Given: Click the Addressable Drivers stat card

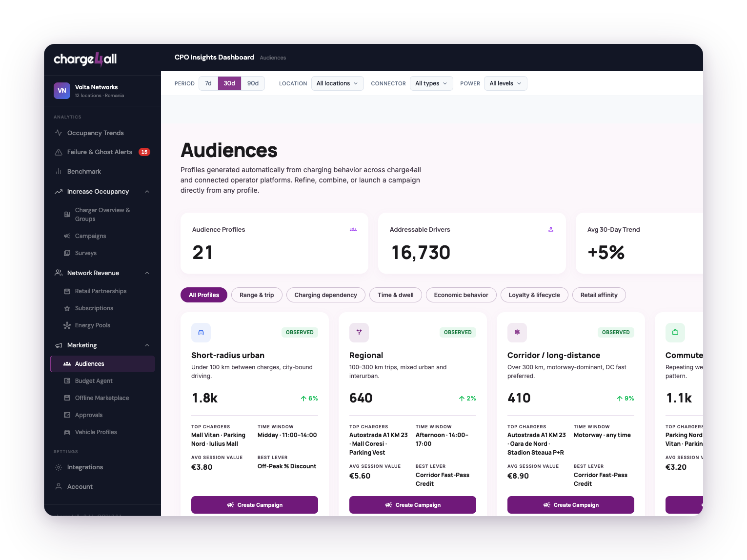Looking at the screenshot, I should [x=472, y=243].
